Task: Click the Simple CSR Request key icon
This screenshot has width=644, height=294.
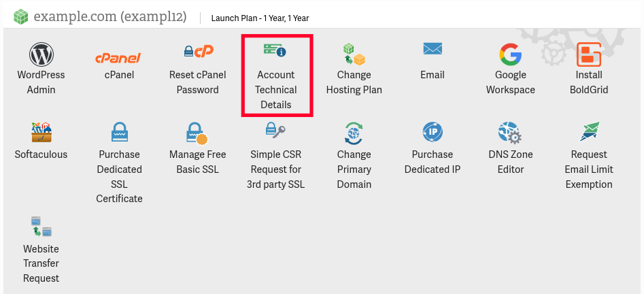Action: 275,131
